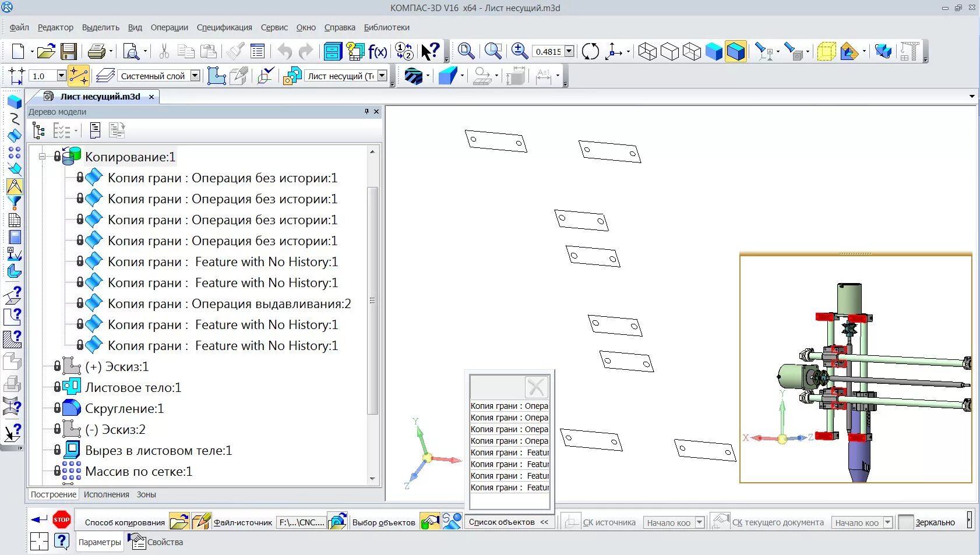This screenshot has height=555, width=980.
Task: Print the document
Action: click(x=97, y=51)
